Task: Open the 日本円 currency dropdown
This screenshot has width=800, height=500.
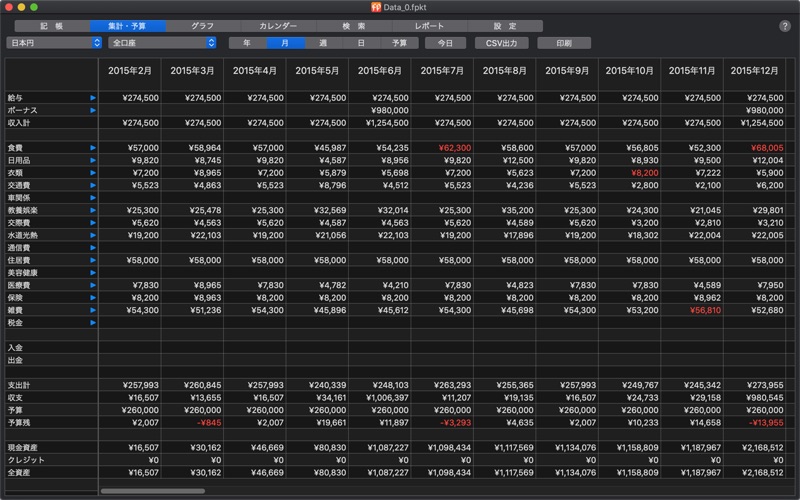Action: 54,43
